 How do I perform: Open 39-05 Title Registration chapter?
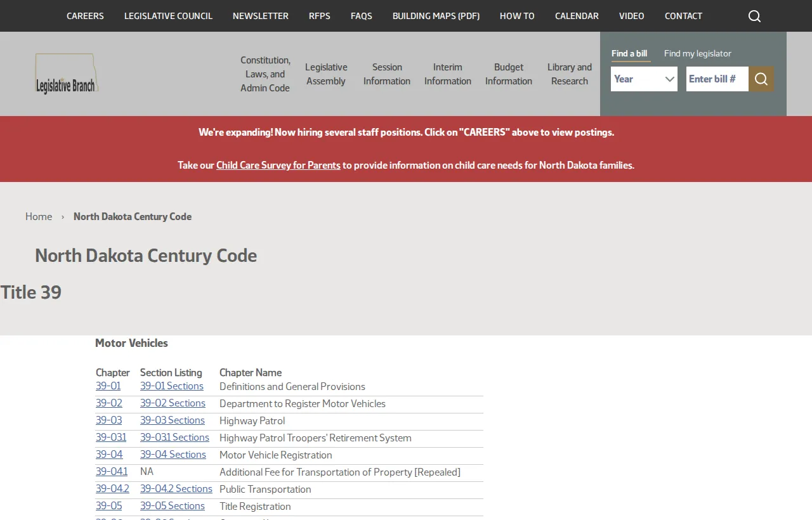point(108,505)
